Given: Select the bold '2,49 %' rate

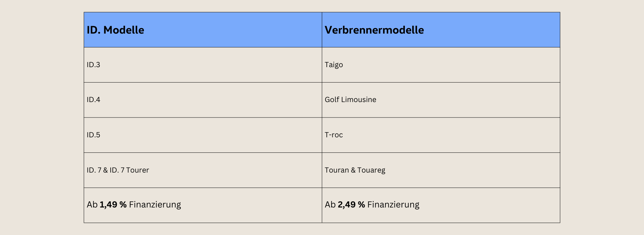Looking at the screenshot, I should 351,205.
